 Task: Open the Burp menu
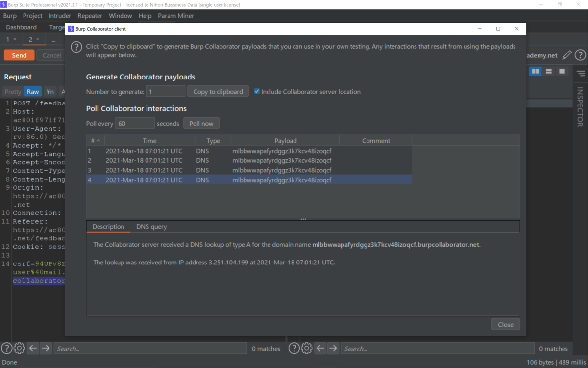coord(10,16)
